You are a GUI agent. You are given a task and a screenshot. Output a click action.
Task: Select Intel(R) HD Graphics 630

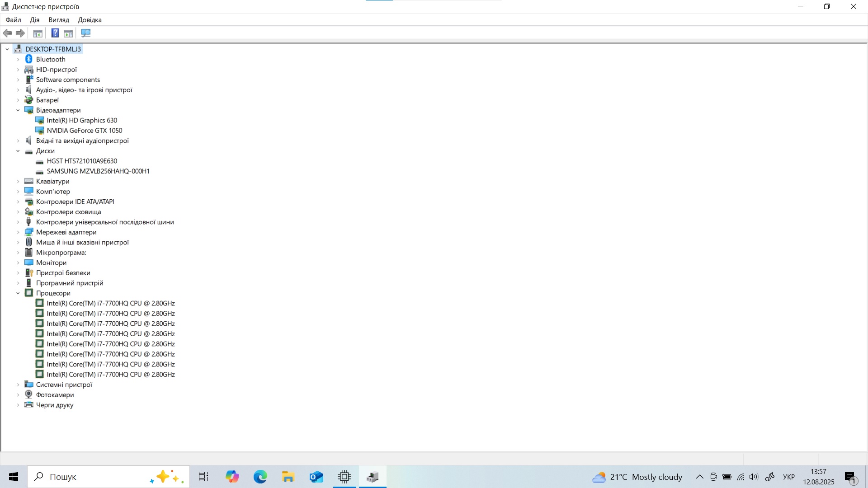(x=82, y=120)
